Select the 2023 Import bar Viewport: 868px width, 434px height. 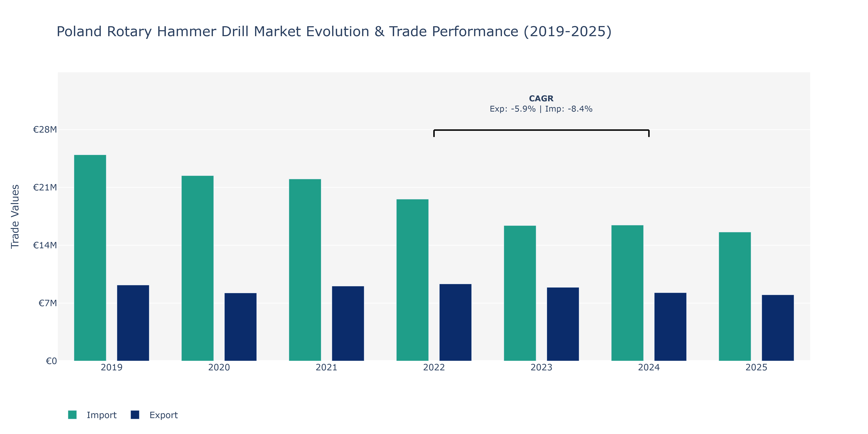click(520, 293)
